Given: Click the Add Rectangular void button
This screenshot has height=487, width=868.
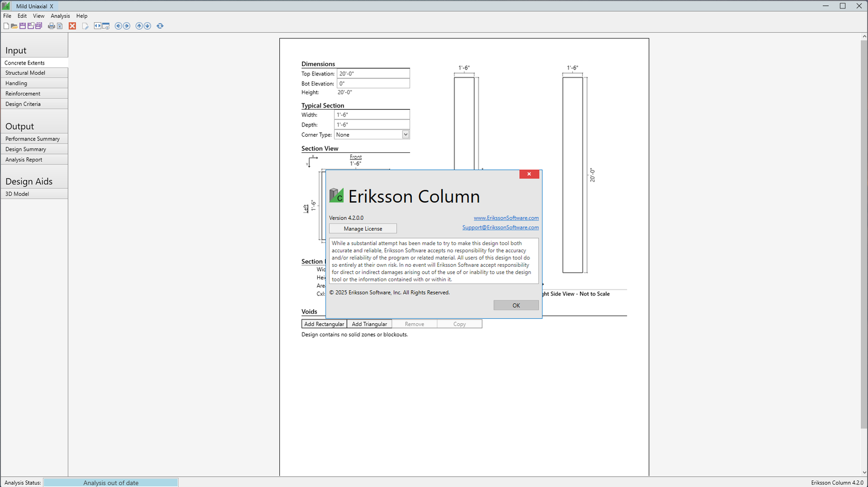Looking at the screenshot, I should point(324,324).
